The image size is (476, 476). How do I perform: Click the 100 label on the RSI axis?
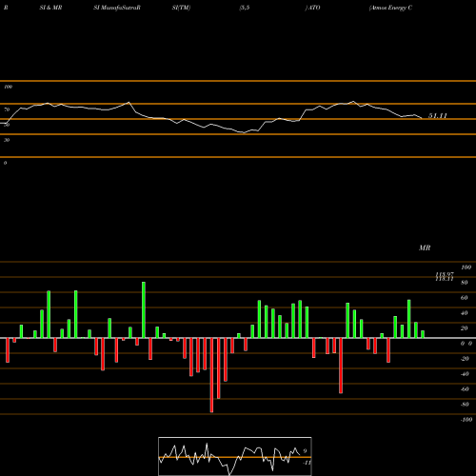click(x=8, y=87)
